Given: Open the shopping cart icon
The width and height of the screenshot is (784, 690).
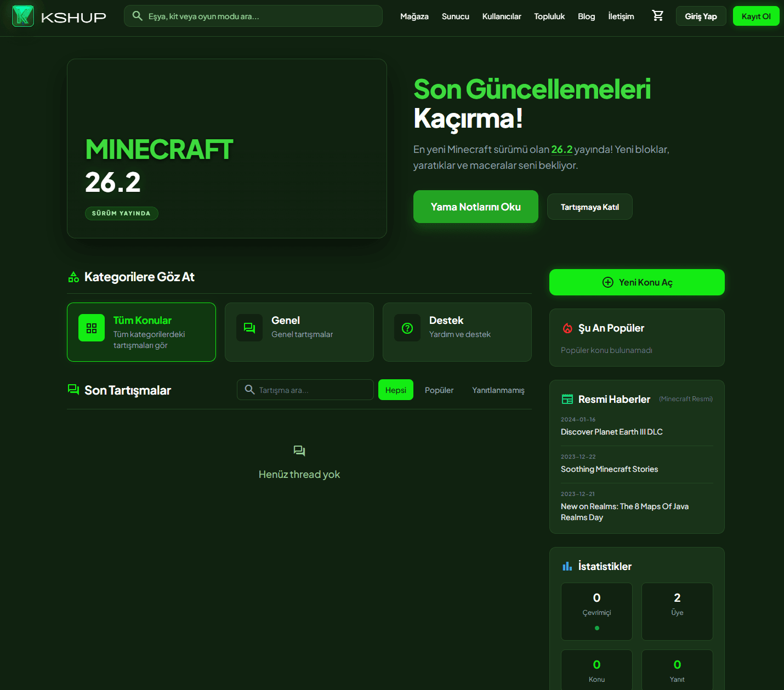Looking at the screenshot, I should 658,16.
